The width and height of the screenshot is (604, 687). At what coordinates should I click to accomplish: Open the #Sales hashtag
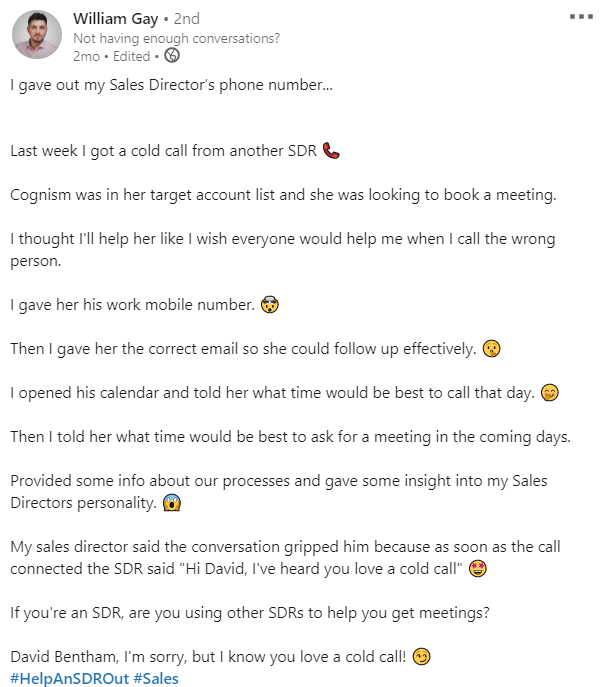click(x=156, y=679)
